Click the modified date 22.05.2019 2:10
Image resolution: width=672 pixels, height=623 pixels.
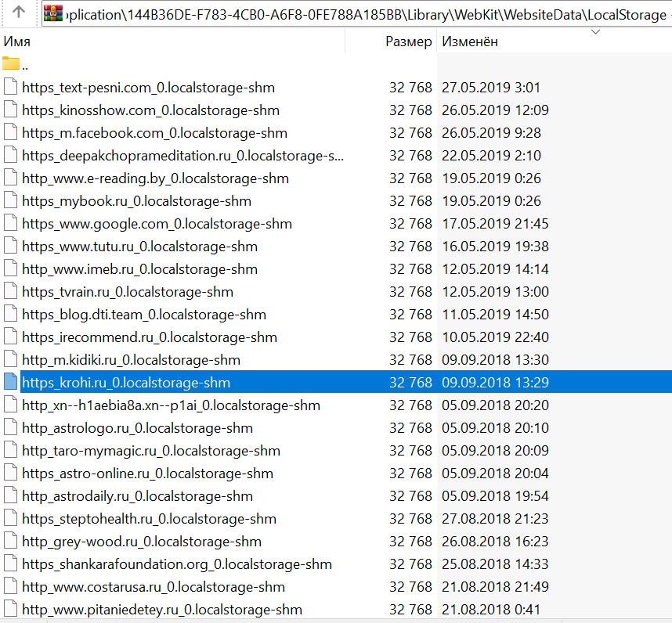[x=491, y=156]
